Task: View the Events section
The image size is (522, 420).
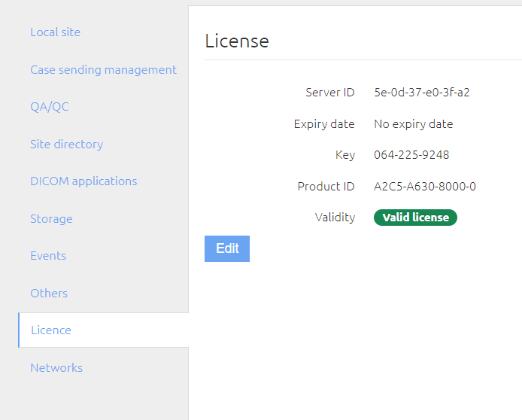Action: point(48,255)
